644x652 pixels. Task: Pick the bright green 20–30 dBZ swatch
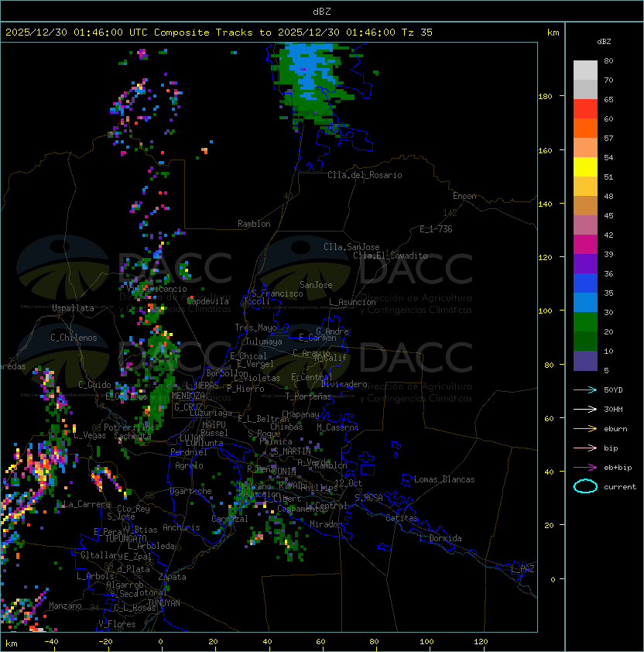585,322
